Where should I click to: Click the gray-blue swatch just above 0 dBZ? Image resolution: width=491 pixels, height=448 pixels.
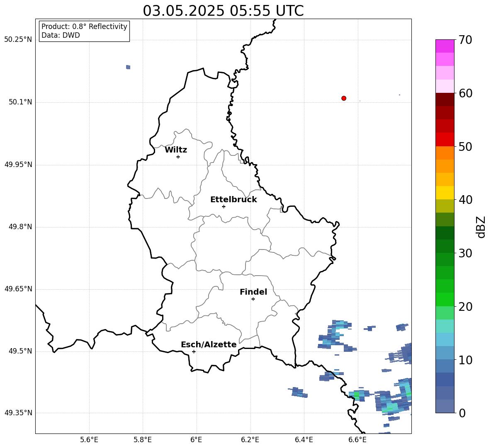[x=445, y=406]
